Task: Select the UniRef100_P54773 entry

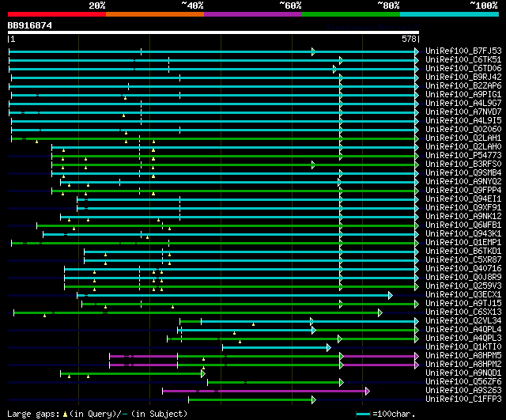Action: (x=463, y=156)
